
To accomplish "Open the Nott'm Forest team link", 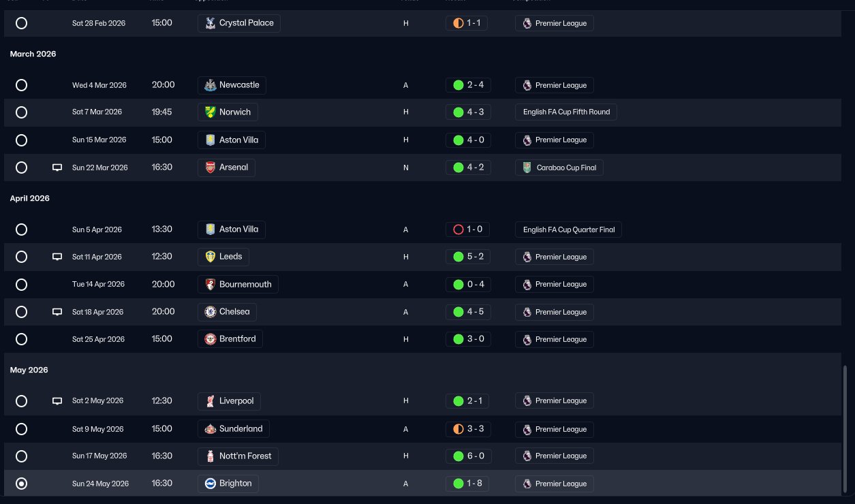I will tap(239, 456).
